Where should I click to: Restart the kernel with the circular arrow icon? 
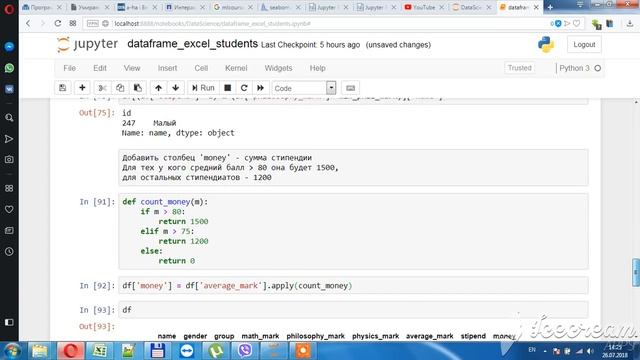click(244, 88)
